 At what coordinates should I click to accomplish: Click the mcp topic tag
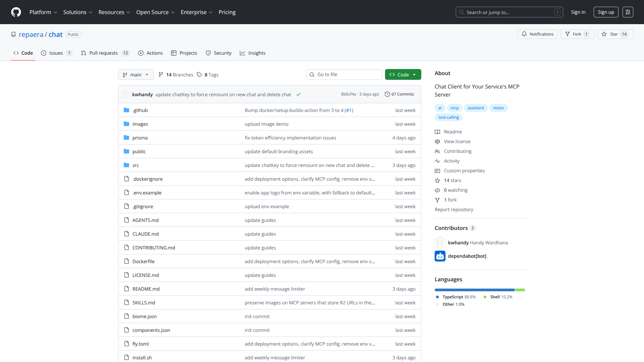[x=454, y=108]
